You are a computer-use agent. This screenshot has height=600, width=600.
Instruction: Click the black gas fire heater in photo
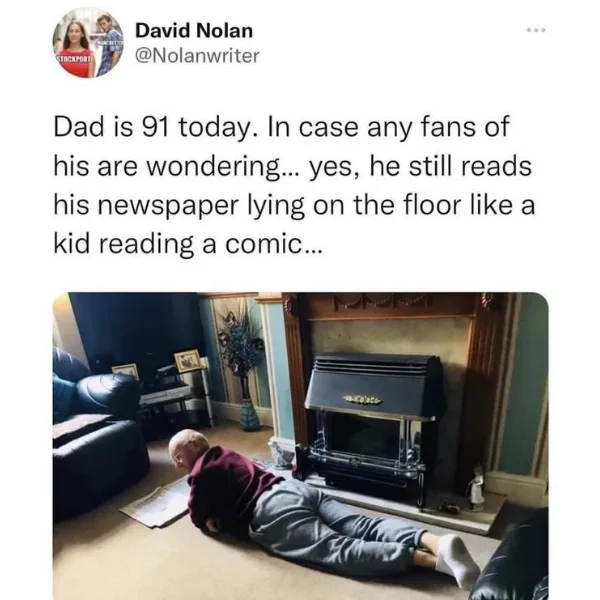point(373,425)
